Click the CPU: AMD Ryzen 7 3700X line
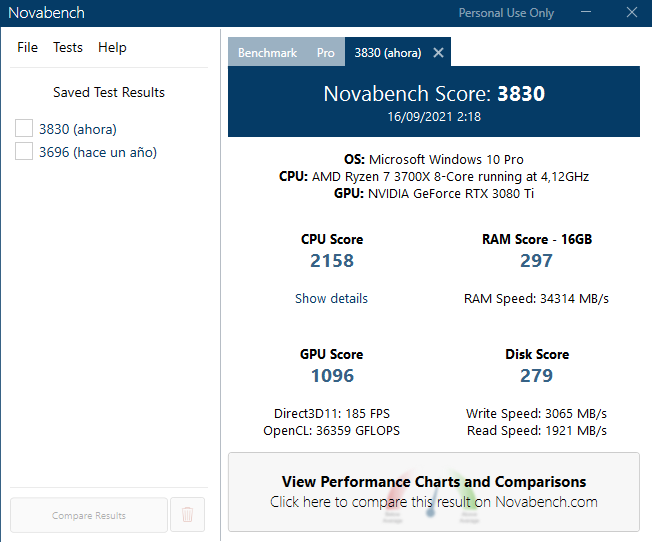 pos(434,176)
